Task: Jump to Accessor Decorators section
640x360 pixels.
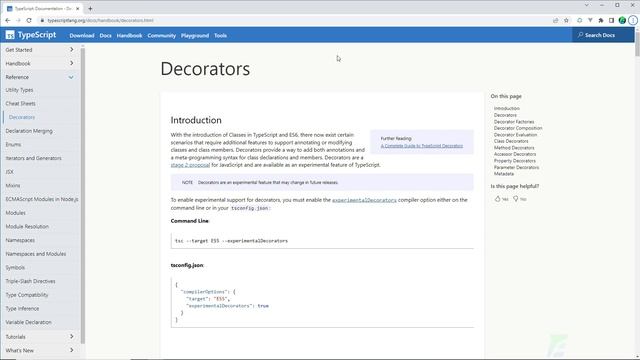Action: (x=515, y=154)
